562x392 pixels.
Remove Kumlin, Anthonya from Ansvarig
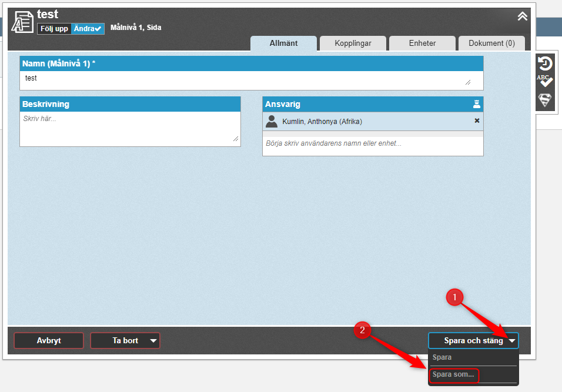477,121
